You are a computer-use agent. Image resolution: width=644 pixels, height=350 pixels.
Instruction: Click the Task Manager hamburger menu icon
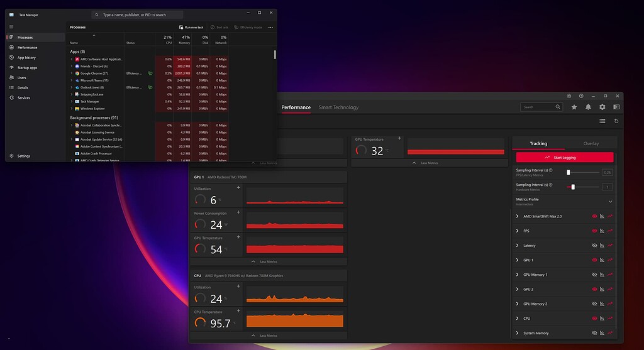[11, 27]
